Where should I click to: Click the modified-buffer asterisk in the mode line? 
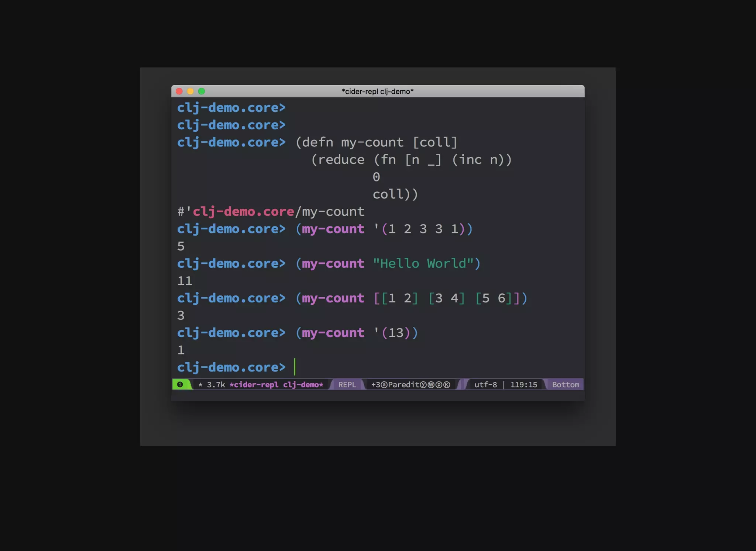pos(200,385)
